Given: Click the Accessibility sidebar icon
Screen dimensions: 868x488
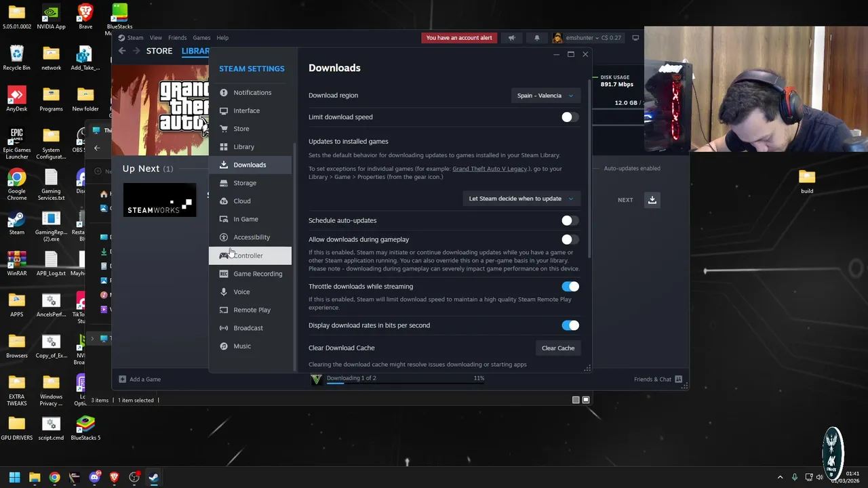Looking at the screenshot, I should pos(224,237).
